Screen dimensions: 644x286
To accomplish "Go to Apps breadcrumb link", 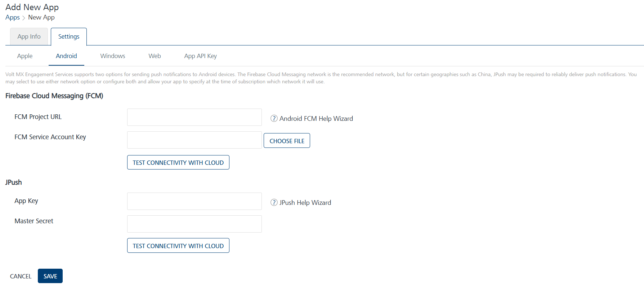I will 13,17.
